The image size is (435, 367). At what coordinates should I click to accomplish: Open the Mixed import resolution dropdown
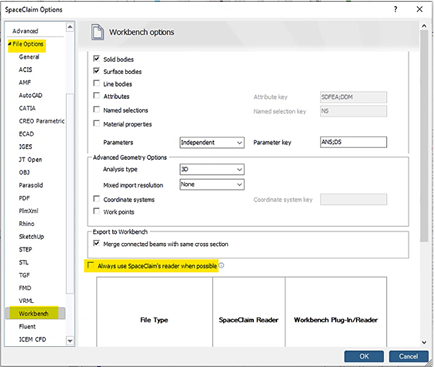pos(212,184)
